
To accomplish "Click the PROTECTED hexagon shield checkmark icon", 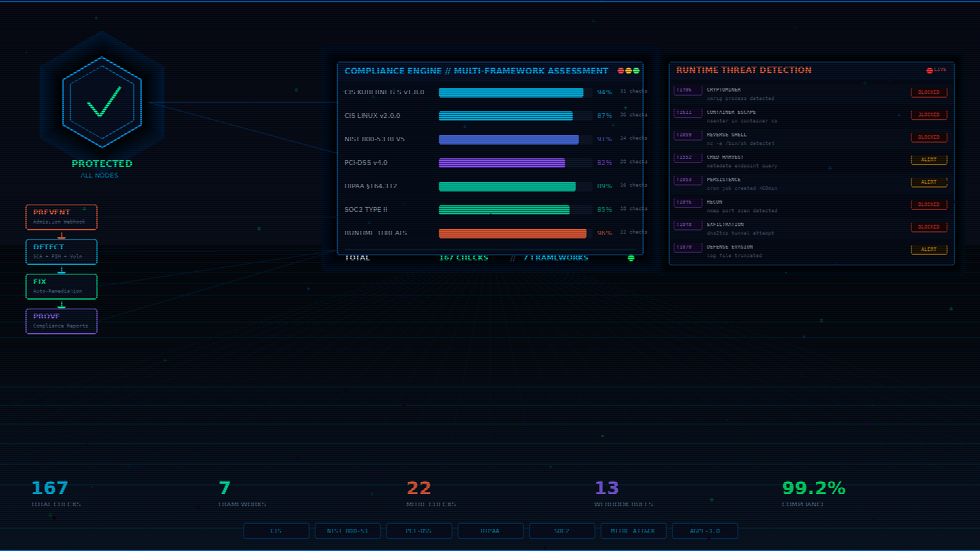I will [102, 102].
